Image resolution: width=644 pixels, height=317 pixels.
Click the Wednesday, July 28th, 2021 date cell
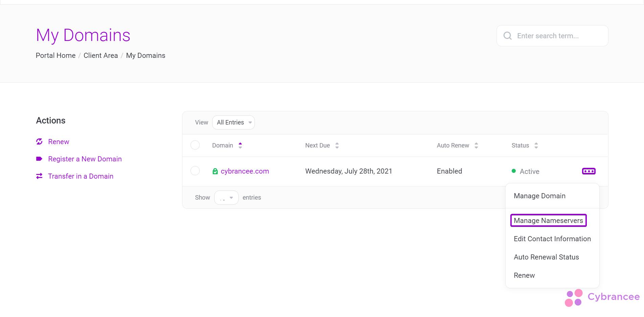349,171
